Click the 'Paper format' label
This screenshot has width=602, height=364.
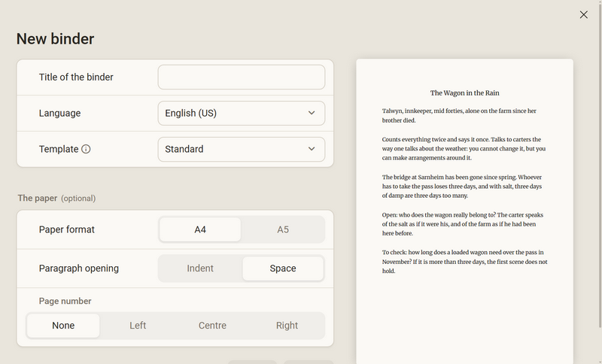click(x=67, y=229)
